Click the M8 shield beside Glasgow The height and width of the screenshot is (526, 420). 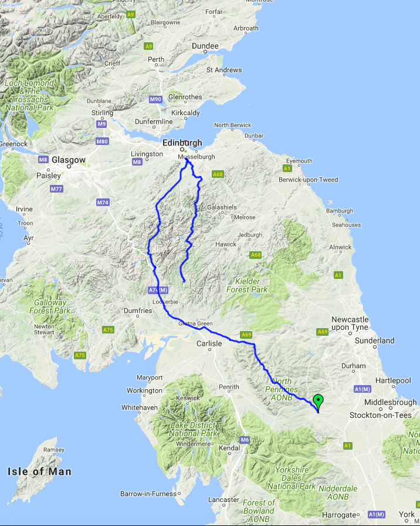tap(43, 160)
